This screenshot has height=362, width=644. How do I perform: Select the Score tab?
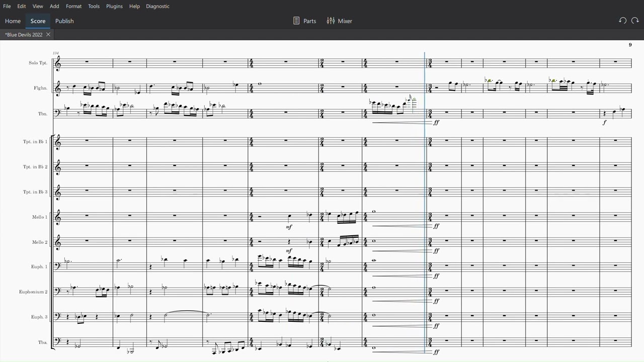click(38, 21)
